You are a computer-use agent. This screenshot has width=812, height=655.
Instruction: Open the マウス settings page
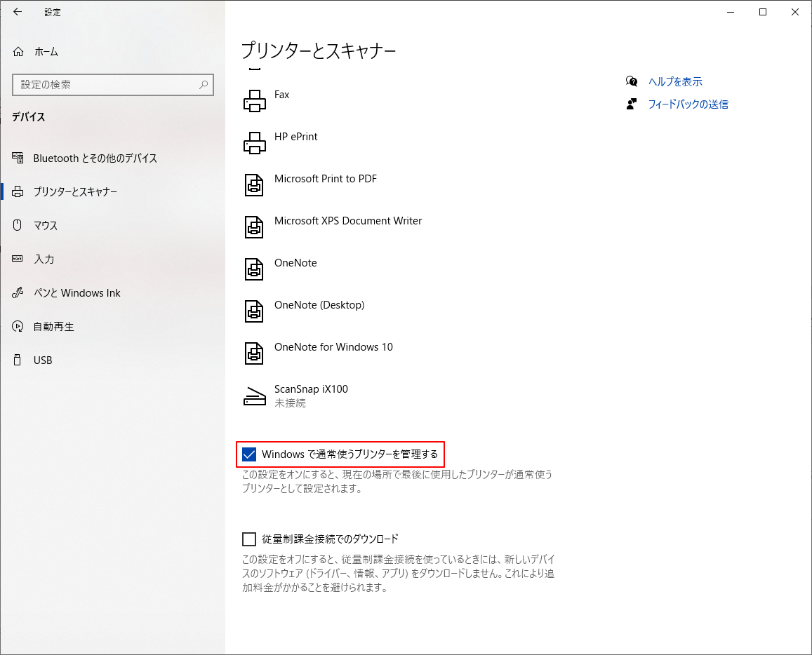113,225
